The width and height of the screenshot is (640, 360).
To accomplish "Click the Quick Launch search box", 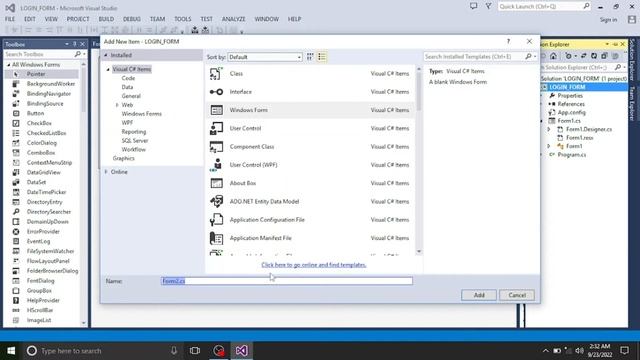I will coord(540,7).
